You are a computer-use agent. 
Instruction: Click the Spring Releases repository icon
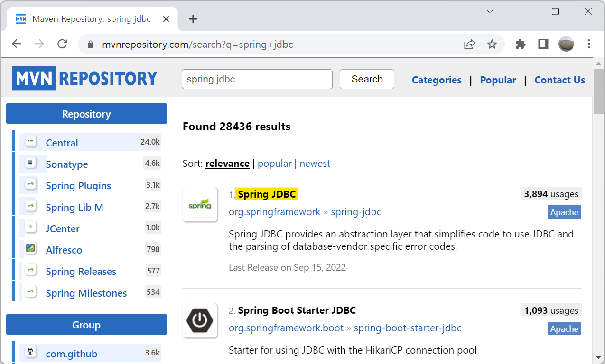click(x=31, y=270)
